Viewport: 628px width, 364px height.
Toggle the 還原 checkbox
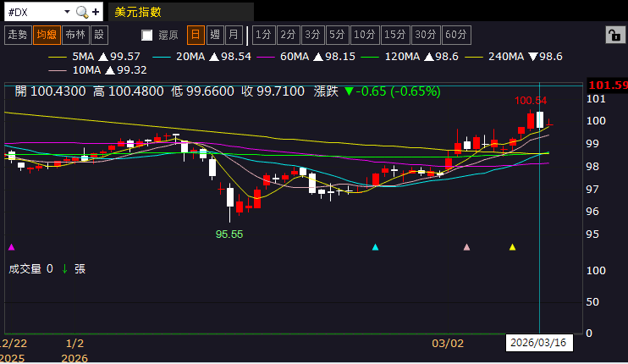[x=147, y=35]
